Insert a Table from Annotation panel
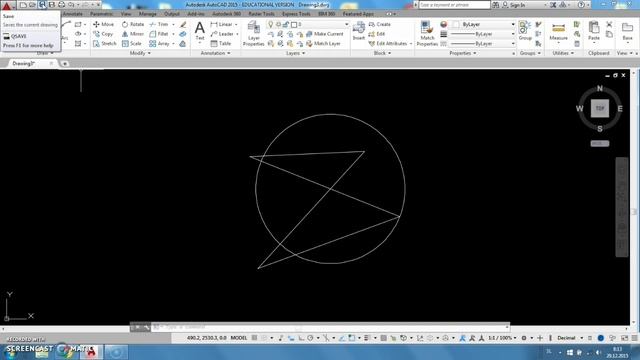Screen dimensions: 640x360 (221, 43)
